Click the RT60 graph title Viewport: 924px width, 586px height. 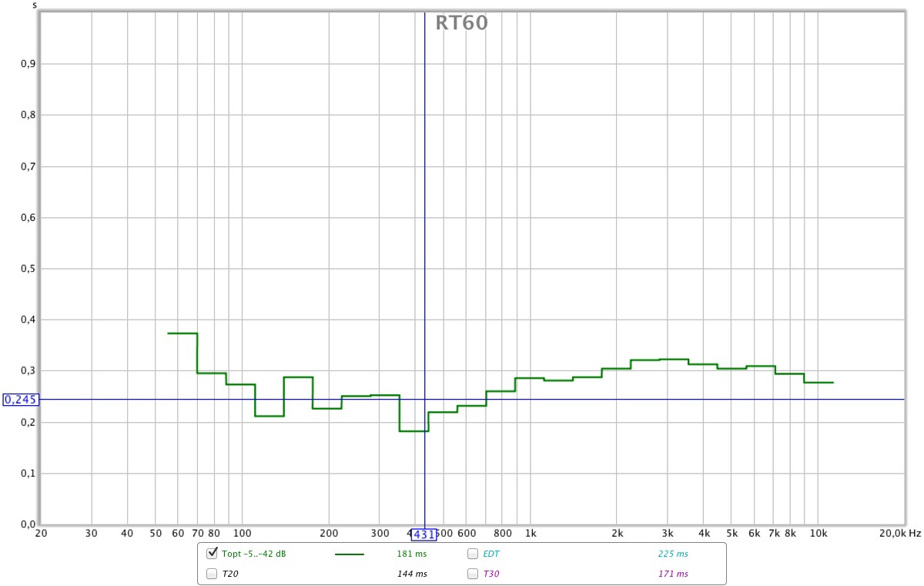tap(461, 23)
